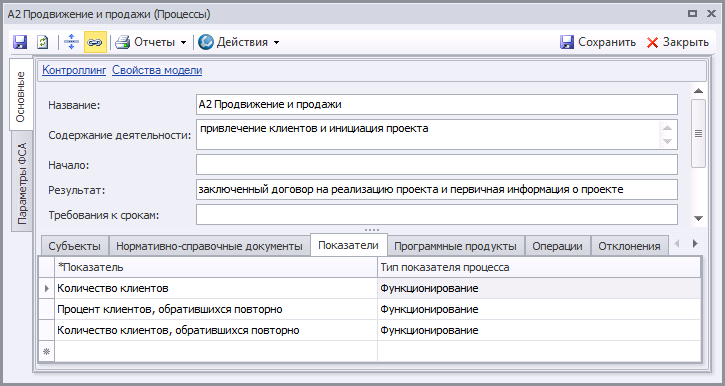Click the floppy disk save icon in toolbar
725x386 pixels.
(x=20, y=42)
